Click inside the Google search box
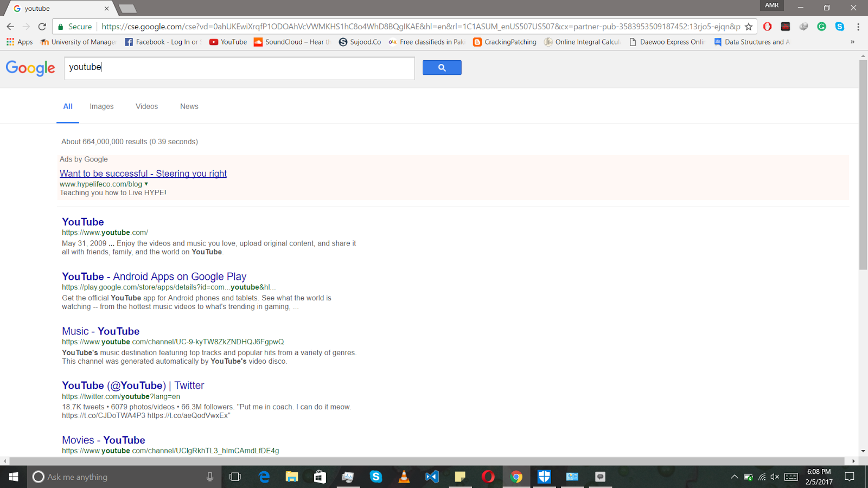The width and height of the screenshot is (868, 488). click(239, 68)
